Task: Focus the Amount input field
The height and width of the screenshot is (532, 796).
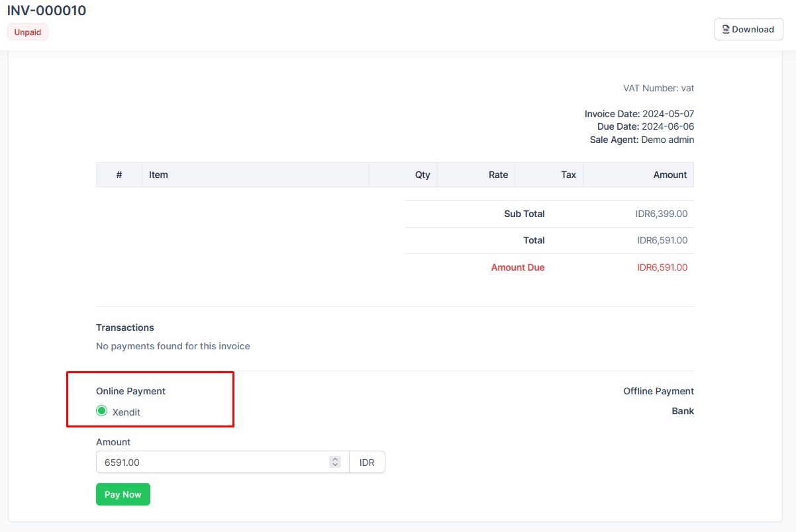Action: (223, 463)
